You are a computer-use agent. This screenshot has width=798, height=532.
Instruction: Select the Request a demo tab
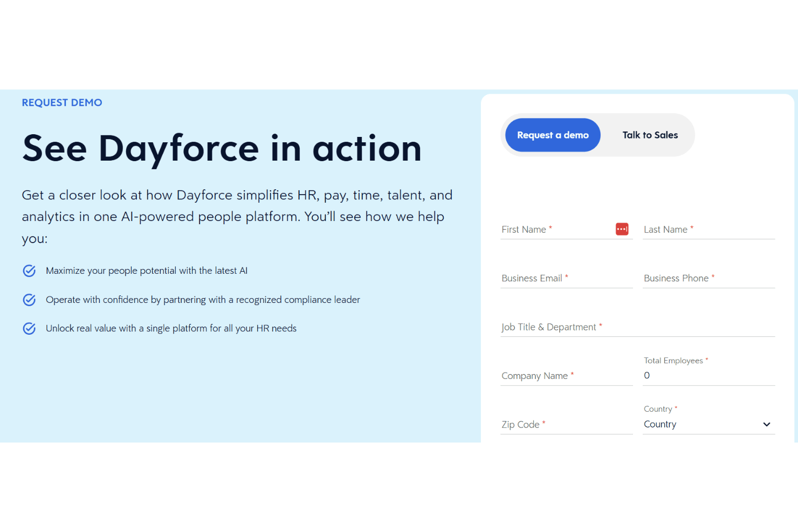coord(553,135)
